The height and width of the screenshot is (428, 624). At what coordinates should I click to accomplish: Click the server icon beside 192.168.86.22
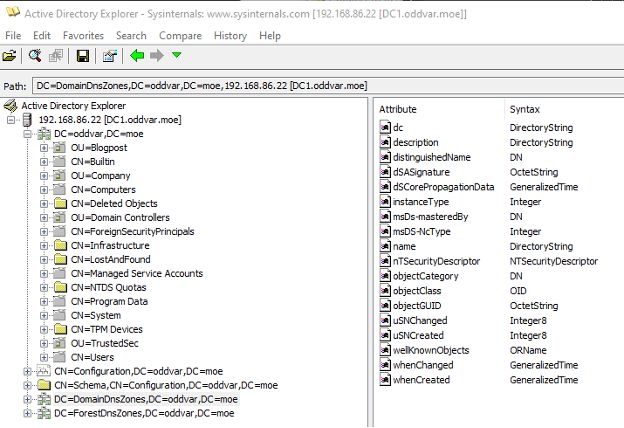point(27,119)
